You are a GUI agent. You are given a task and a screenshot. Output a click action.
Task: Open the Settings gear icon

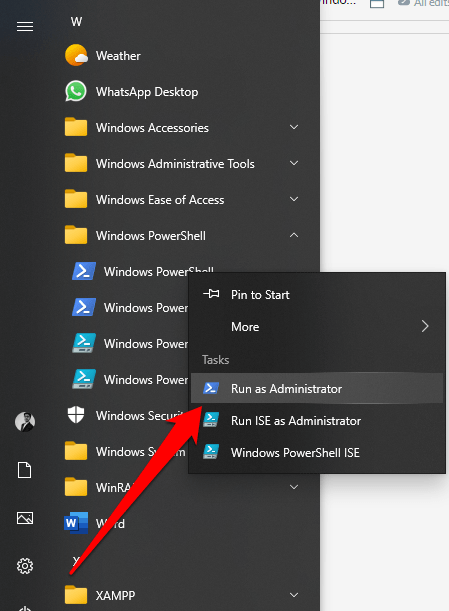[25, 566]
